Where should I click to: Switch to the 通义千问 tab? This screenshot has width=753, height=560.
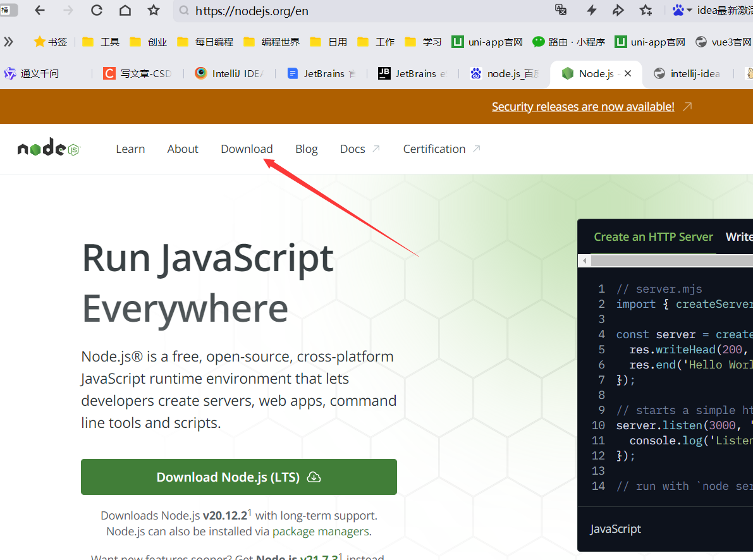coord(32,73)
